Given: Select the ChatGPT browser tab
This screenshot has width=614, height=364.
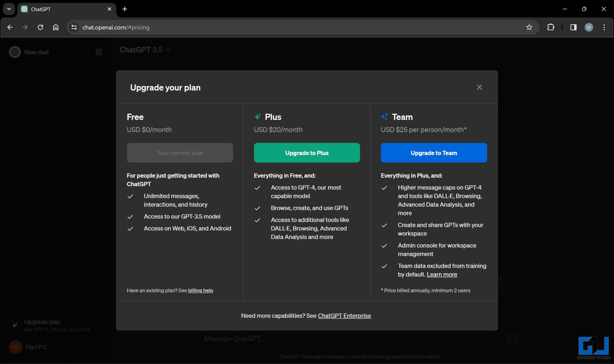Looking at the screenshot, I should 60,9.
